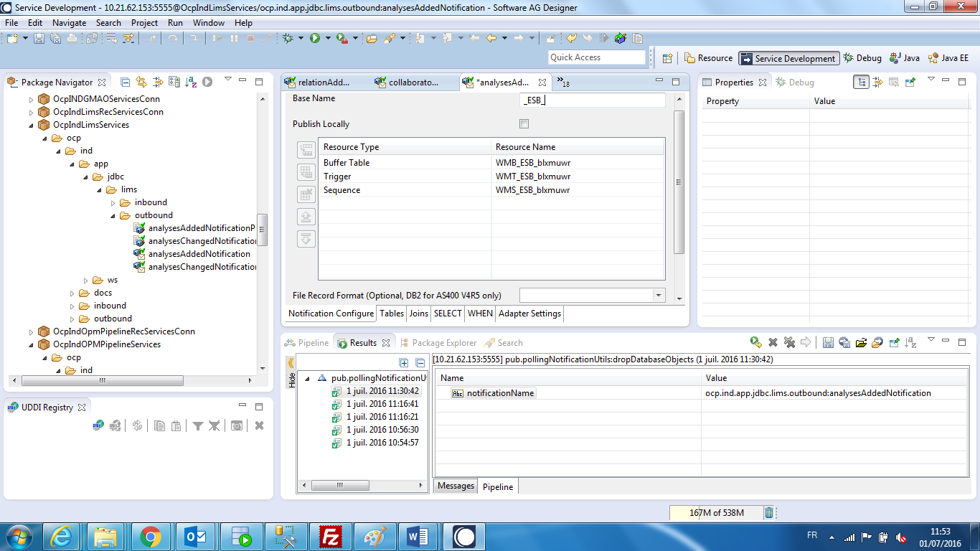
Task: Click the Base Name input field
Action: (593, 100)
